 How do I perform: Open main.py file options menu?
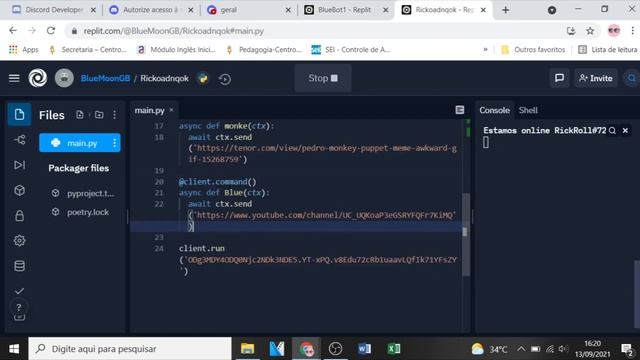click(114, 143)
